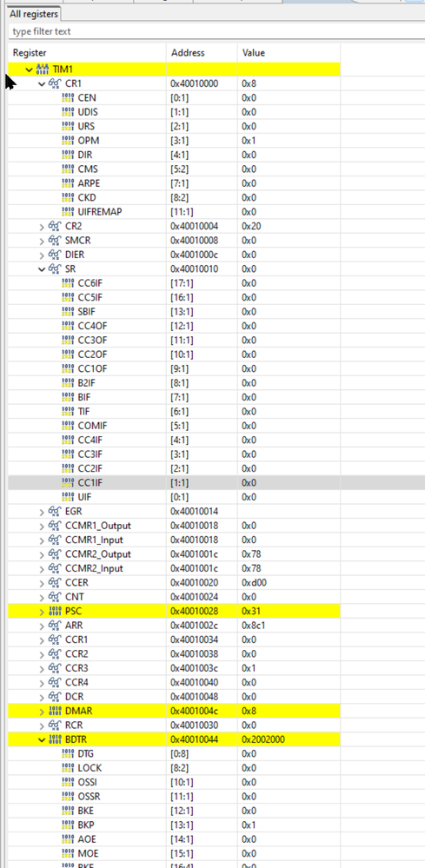Click the OPM bitfield icon
Viewport: 425px width, 868px height.
point(68,141)
